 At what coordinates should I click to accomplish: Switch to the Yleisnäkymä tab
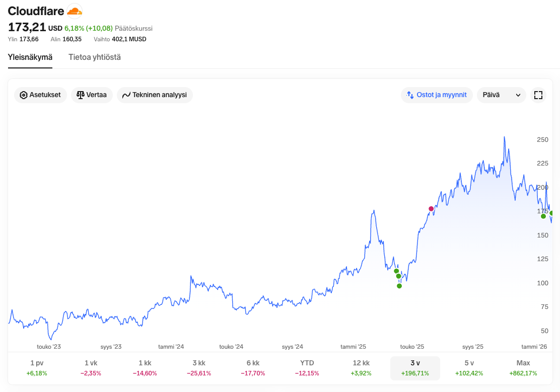[30, 57]
